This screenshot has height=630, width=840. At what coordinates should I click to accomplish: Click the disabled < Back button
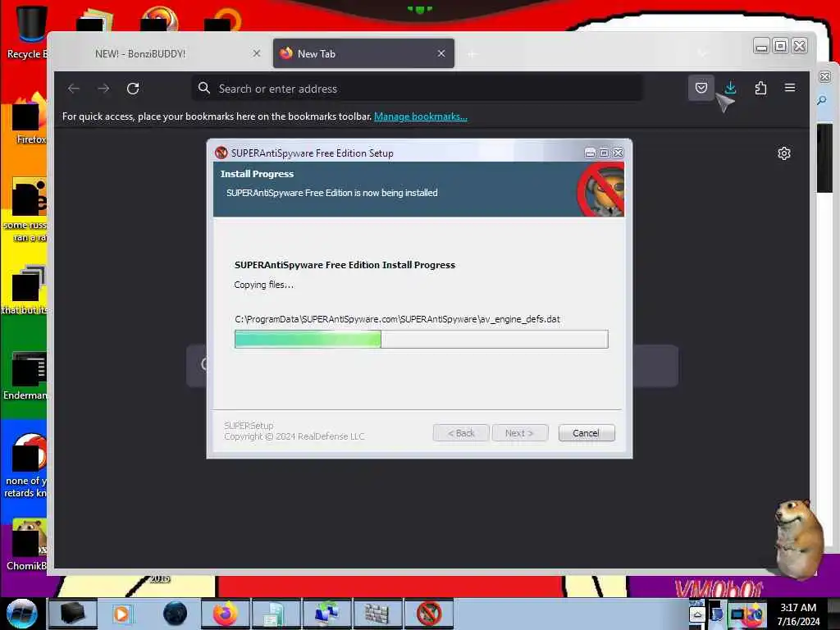click(x=461, y=433)
